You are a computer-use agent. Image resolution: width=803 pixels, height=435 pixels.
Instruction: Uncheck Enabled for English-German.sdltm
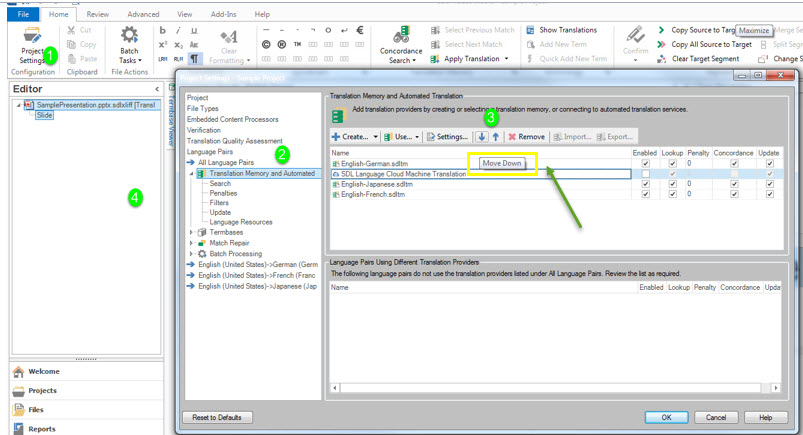click(x=645, y=163)
